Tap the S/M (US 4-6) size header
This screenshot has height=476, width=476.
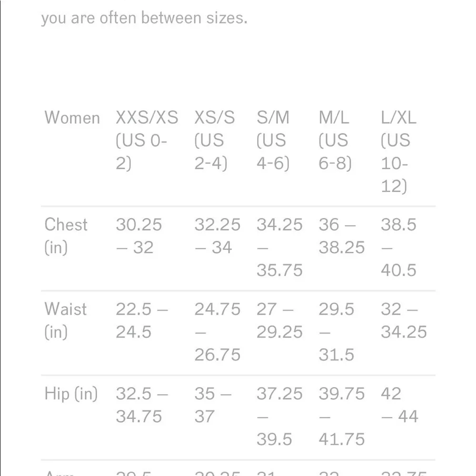click(273, 140)
